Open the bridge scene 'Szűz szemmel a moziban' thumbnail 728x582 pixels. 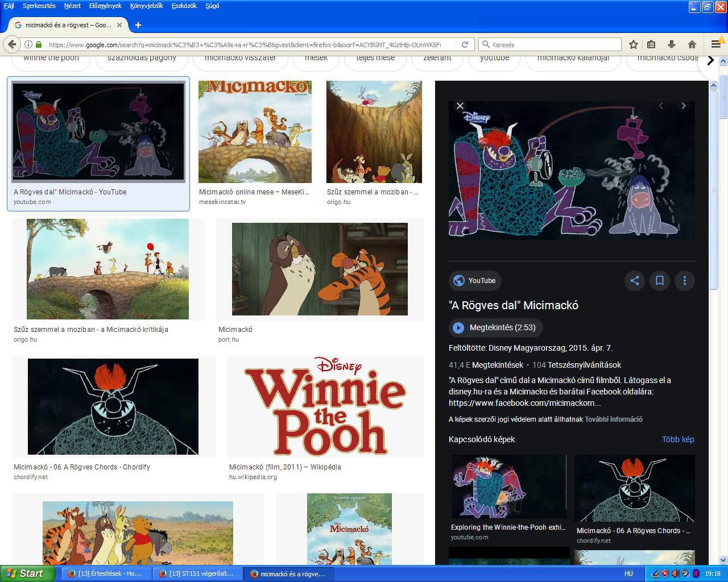pyautogui.click(x=107, y=269)
